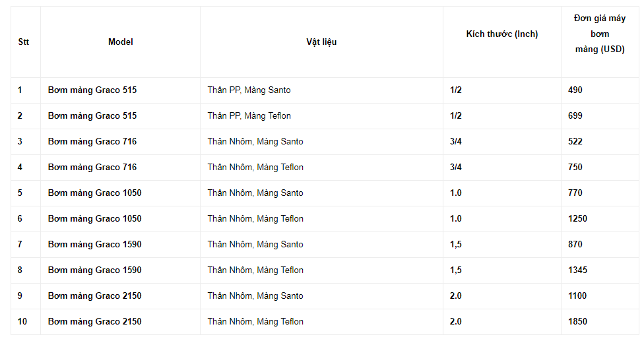Click the Model column header
The height and width of the screenshot is (341, 644).
[x=120, y=42]
